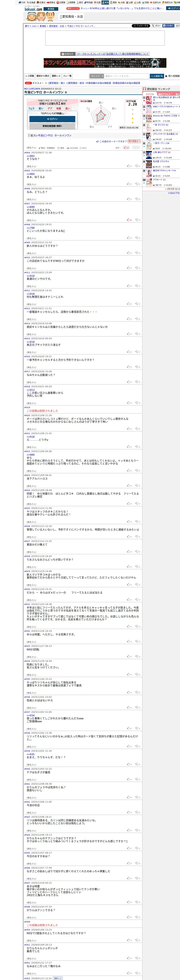Image resolution: width=180 pixels, height=980 pixels.
Task: Click ranking thumbnail for グランドオペラ 名古屋店
Action: 149,136
